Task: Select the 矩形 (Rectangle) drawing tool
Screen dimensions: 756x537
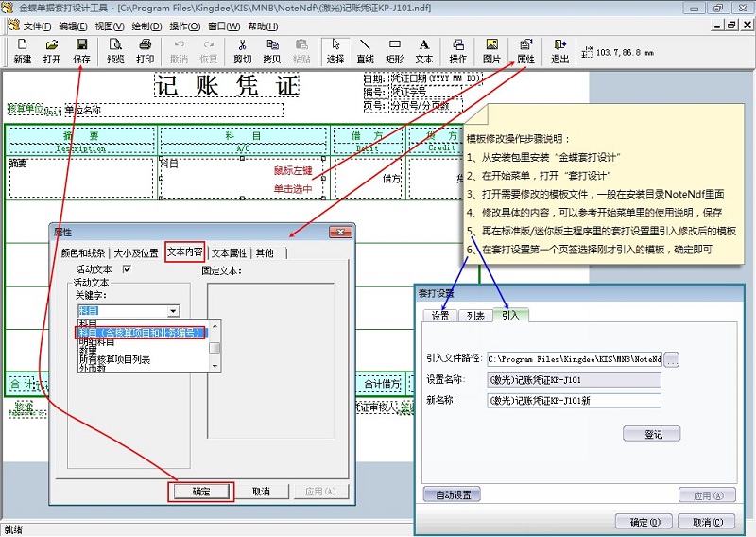Action: (x=395, y=50)
